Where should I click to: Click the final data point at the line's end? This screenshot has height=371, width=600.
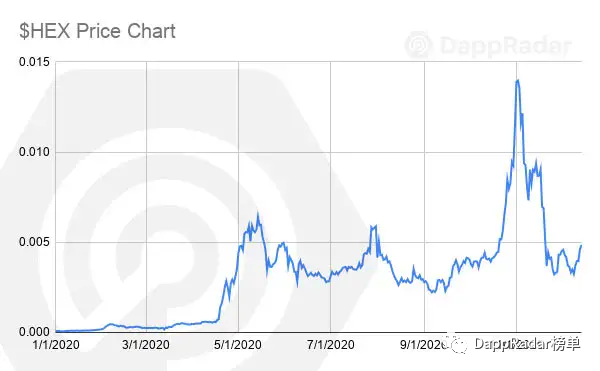click(581, 246)
